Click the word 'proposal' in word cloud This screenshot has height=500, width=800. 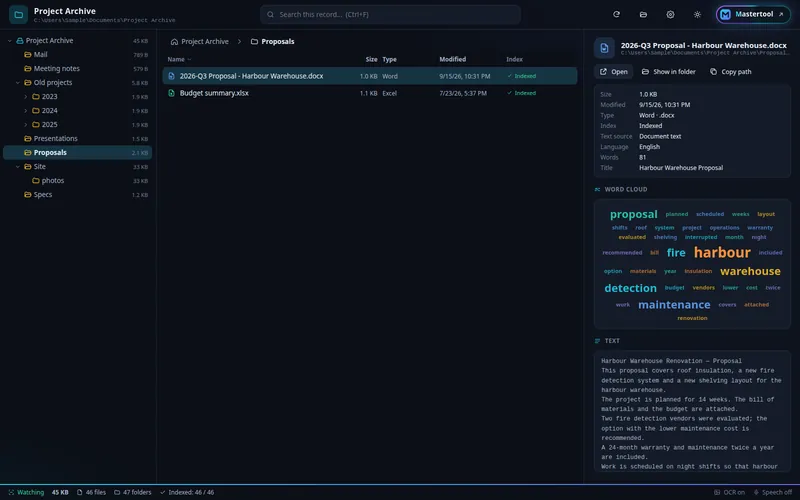pyautogui.click(x=634, y=214)
